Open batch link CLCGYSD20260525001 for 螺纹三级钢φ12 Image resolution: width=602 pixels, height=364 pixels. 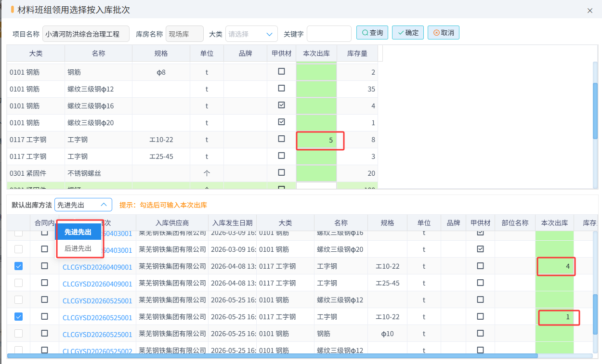click(x=97, y=301)
